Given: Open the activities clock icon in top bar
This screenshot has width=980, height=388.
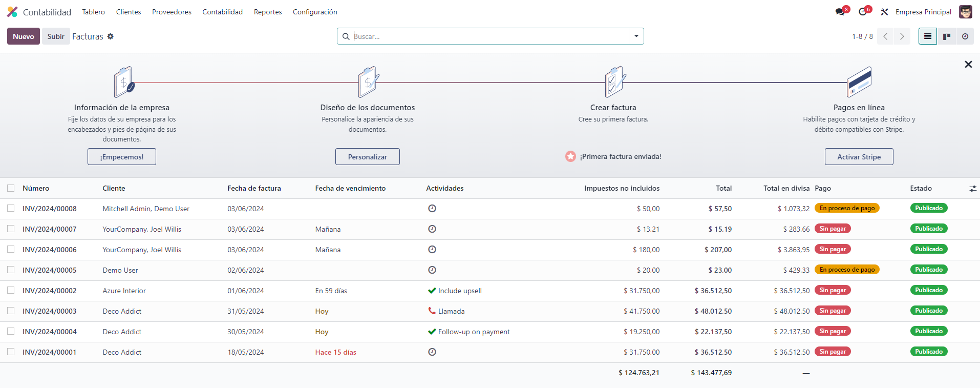Looking at the screenshot, I should [x=863, y=12].
